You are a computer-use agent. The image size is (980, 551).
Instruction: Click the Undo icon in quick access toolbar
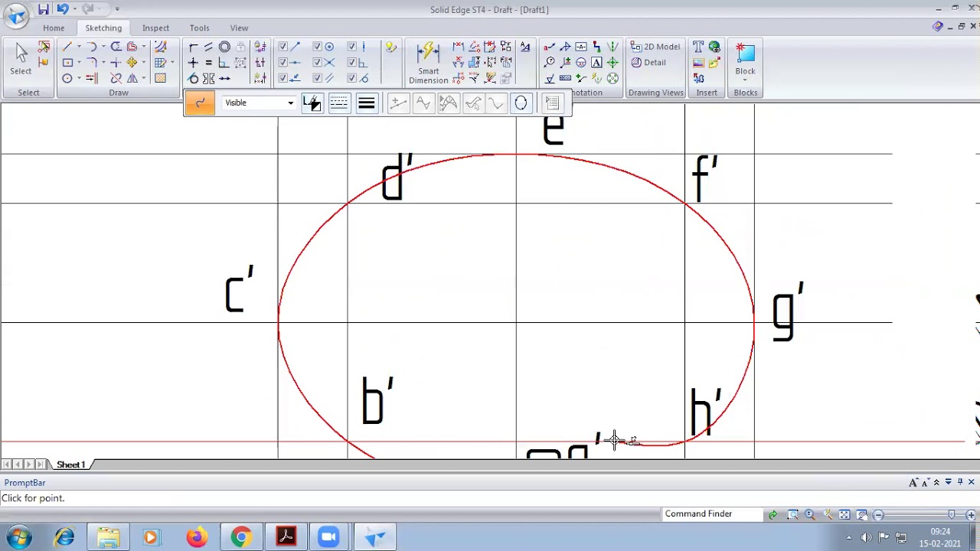[62, 9]
